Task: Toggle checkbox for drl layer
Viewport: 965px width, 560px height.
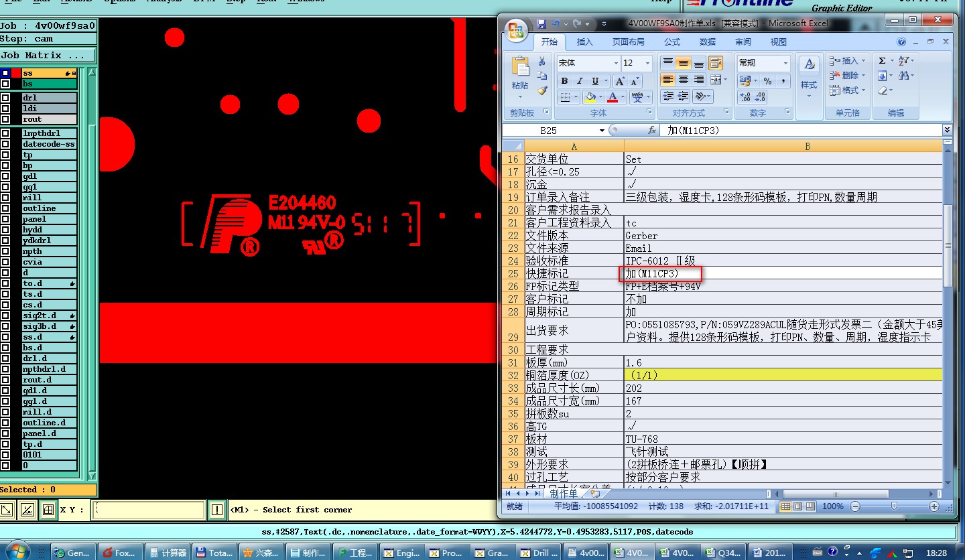Action: [5, 97]
